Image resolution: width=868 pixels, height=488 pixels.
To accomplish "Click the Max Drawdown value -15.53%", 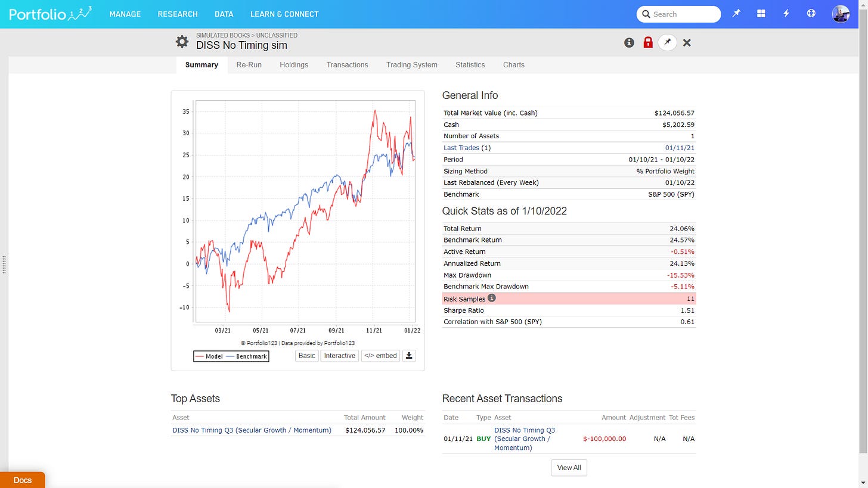I will click(681, 275).
